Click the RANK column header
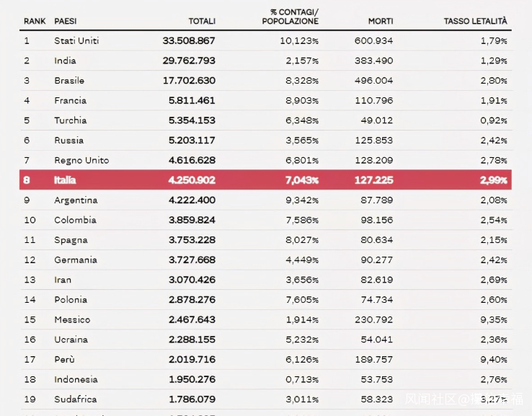Screen dimensions: 532x416 pos(35,22)
